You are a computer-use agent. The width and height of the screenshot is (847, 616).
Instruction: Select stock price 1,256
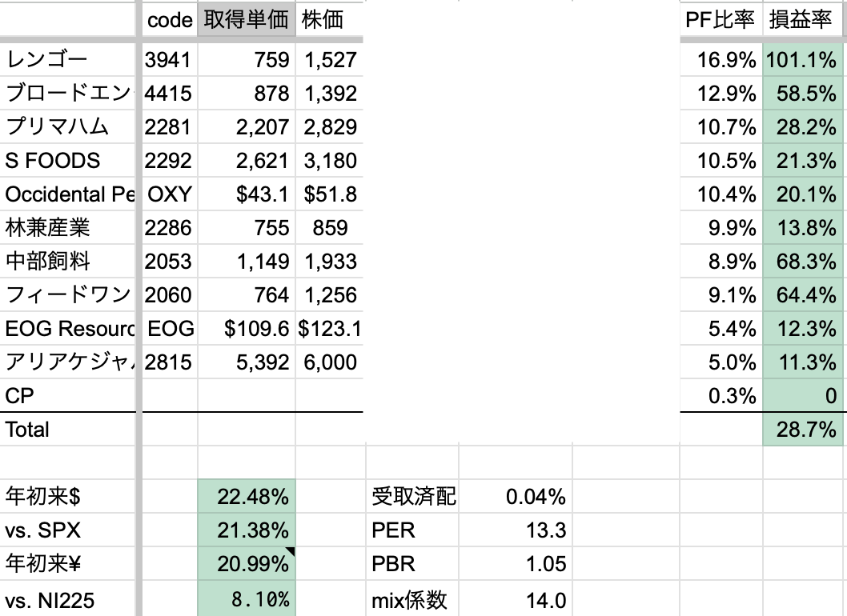(x=329, y=294)
